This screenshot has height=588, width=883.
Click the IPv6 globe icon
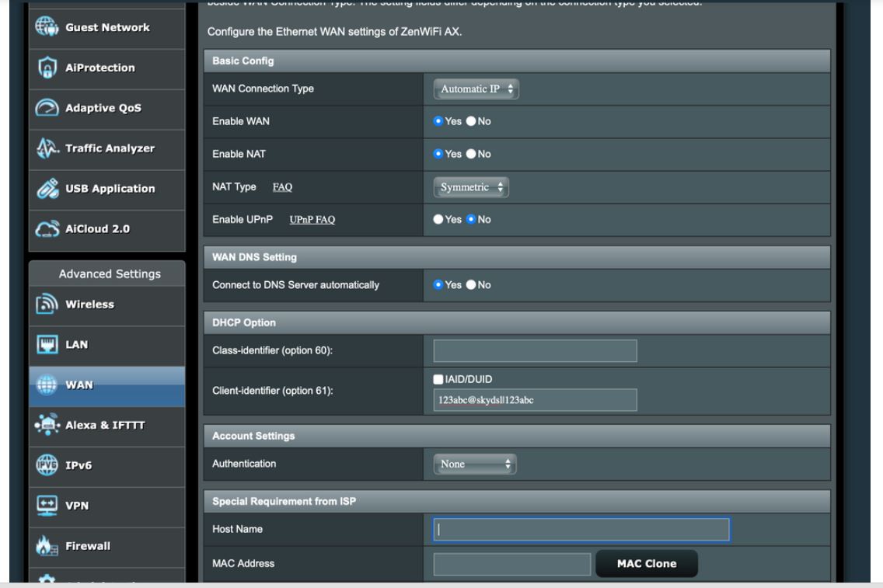(x=47, y=464)
